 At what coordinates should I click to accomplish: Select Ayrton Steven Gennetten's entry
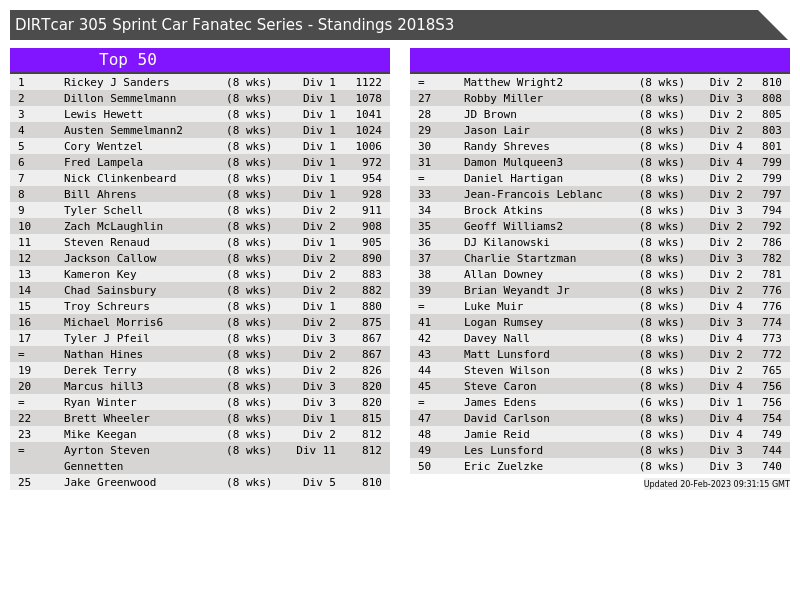click(x=107, y=458)
